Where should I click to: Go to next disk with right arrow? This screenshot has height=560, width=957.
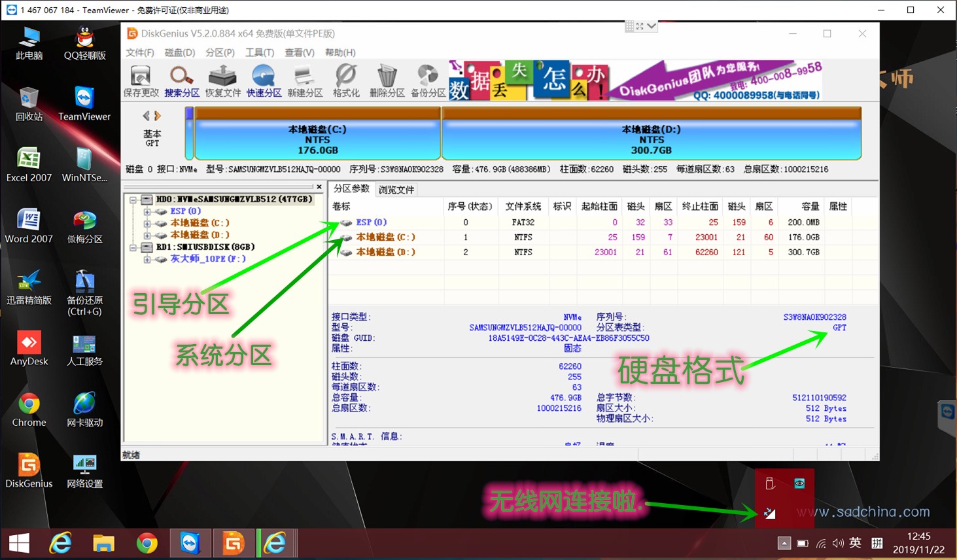click(157, 116)
